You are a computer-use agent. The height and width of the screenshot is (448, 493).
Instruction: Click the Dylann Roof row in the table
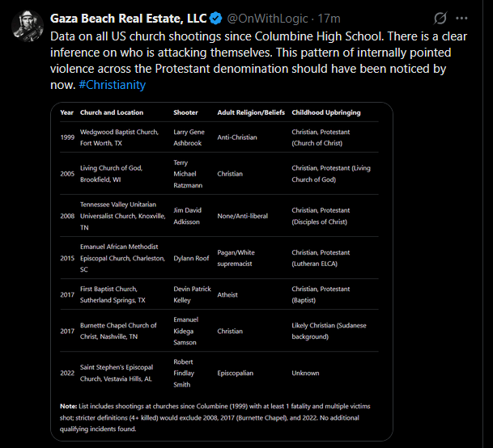point(219,258)
